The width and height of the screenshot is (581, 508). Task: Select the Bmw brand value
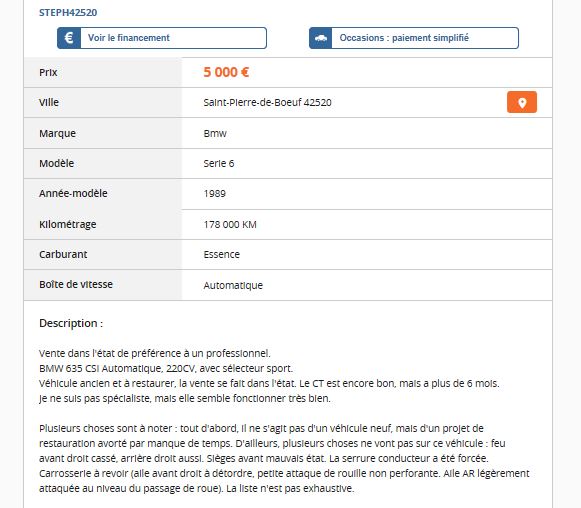(x=215, y=133)
